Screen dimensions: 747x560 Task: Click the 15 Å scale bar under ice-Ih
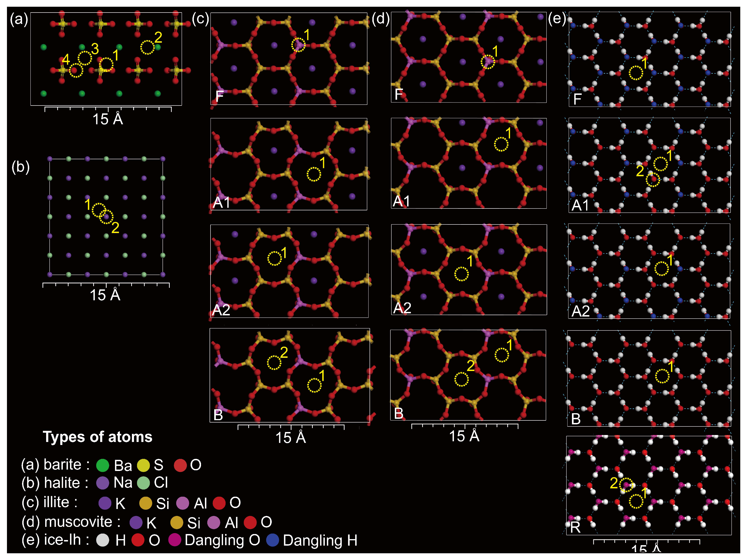coord(647,546)
